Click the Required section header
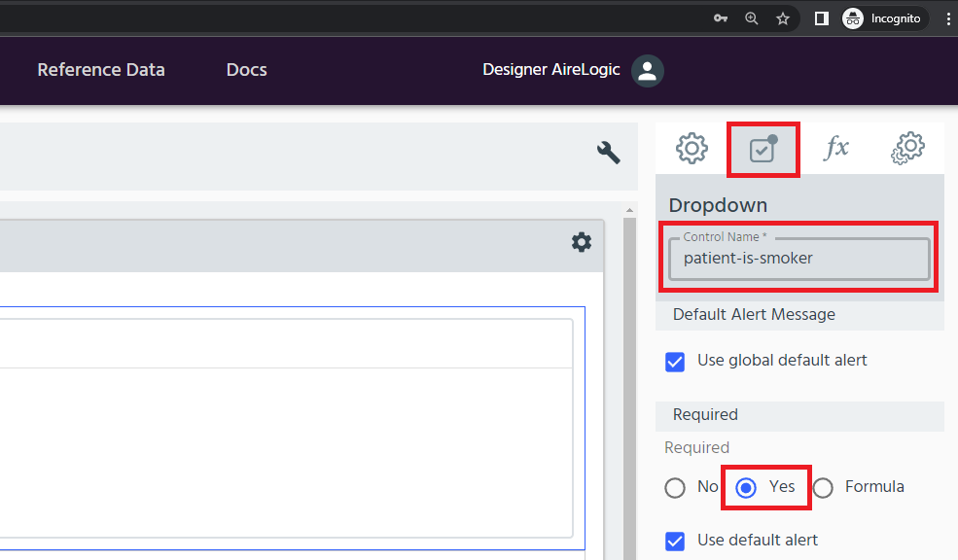 799,415
